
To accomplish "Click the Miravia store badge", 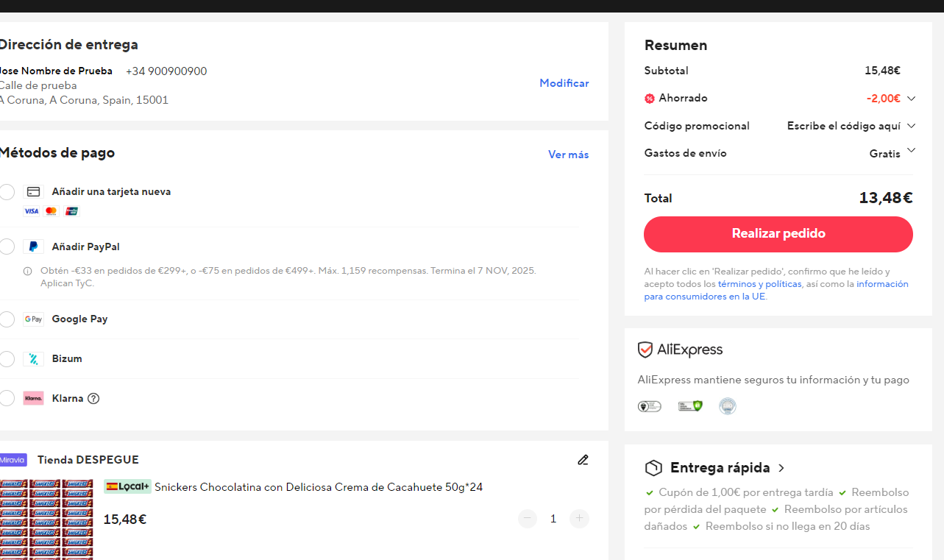I will point(13,460).
